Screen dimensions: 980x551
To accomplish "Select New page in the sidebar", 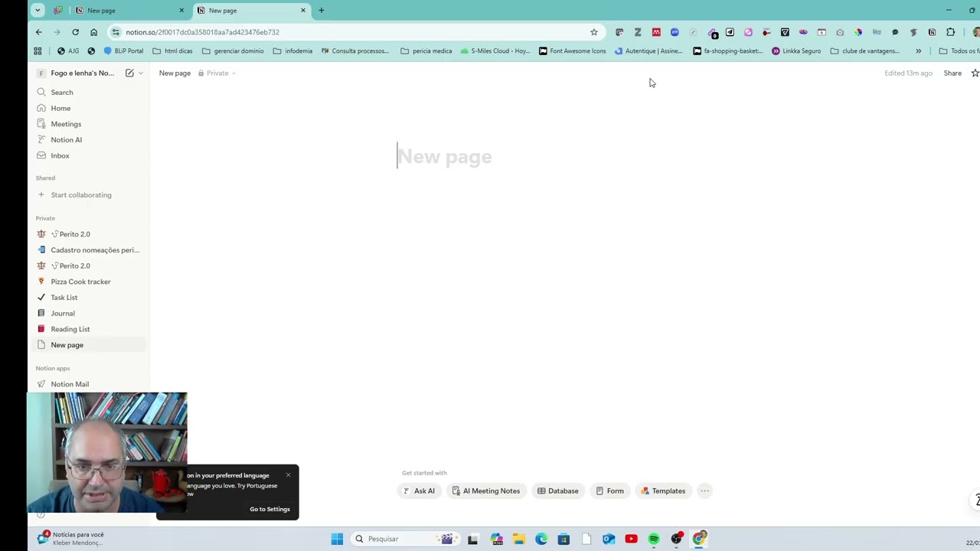I will coord(90,345).
